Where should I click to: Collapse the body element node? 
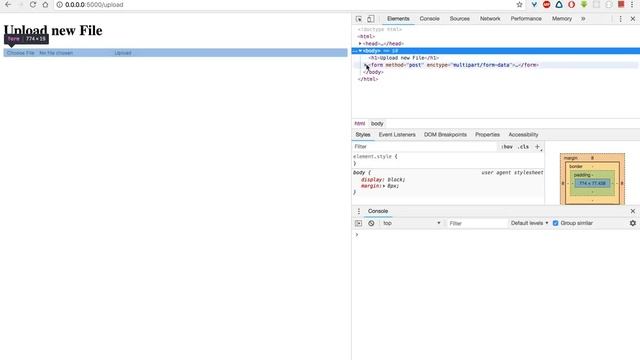click(360, 51)
